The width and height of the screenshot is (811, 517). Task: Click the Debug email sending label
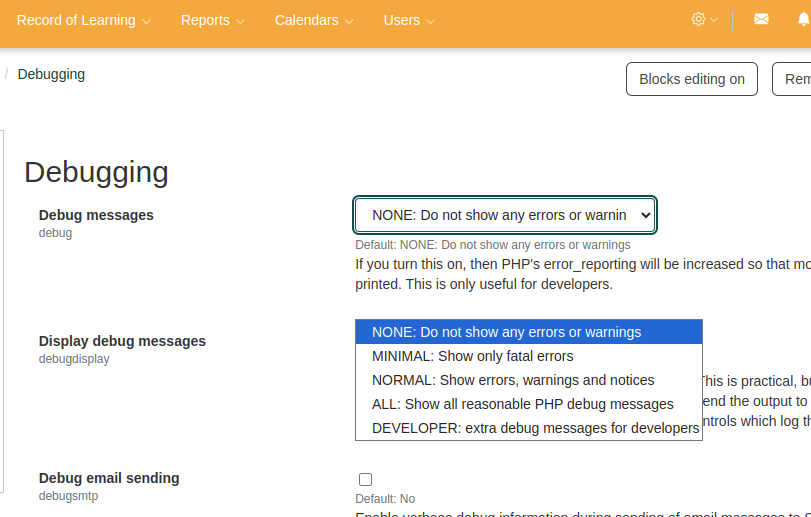(109, 478)
